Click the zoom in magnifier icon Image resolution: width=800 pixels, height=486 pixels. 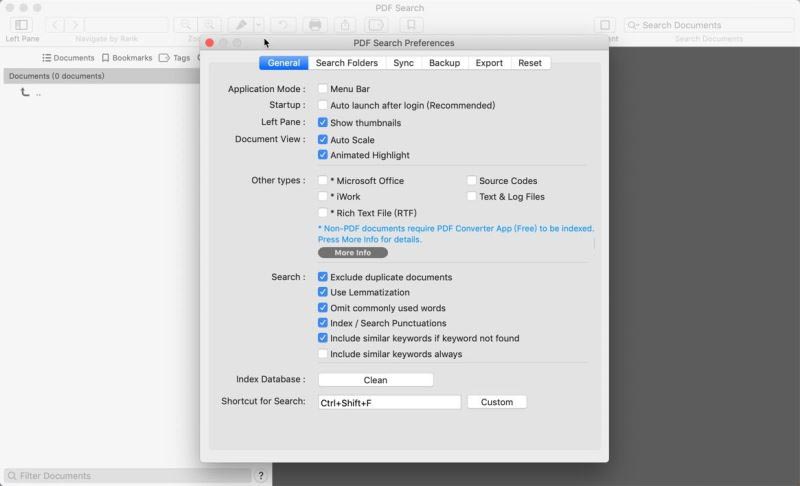(209, 25)
